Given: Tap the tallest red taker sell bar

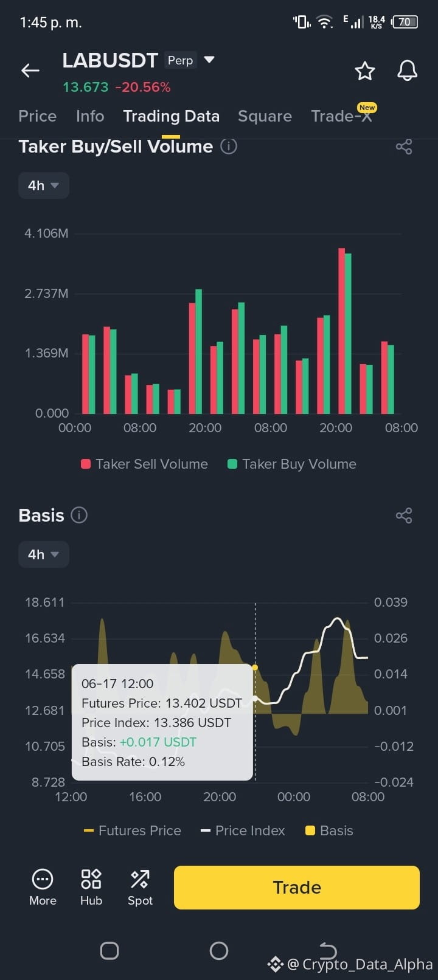Looking at the screenshot, I should click(x=341, y=331).
